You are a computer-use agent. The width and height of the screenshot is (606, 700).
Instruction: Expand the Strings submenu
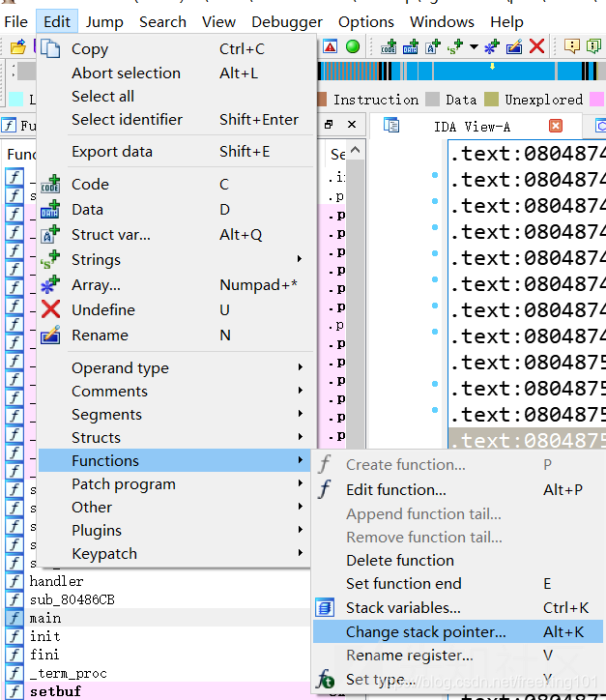point(176,259)
